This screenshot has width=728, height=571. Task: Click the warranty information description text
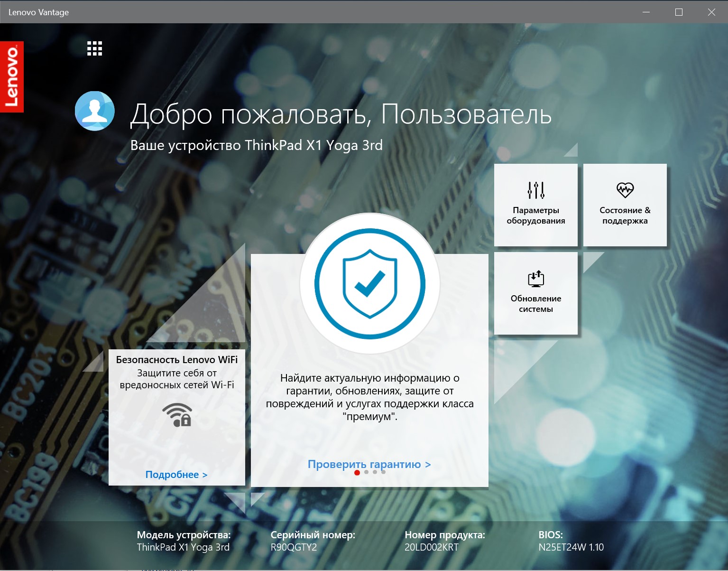coord(370,397)
